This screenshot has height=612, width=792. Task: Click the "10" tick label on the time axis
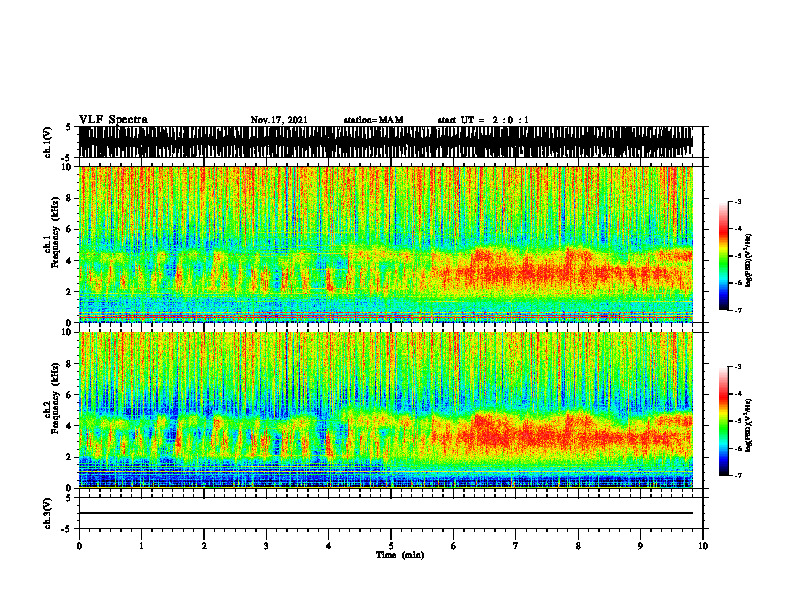tap(703, 545)
